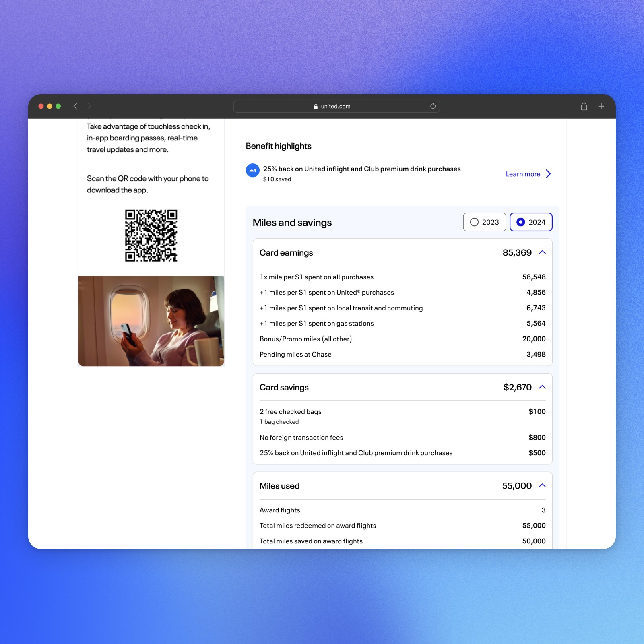This screenshot has width=644, height=644.
Task: Open a new tab with the plus icon
Action: click(601, 106)
